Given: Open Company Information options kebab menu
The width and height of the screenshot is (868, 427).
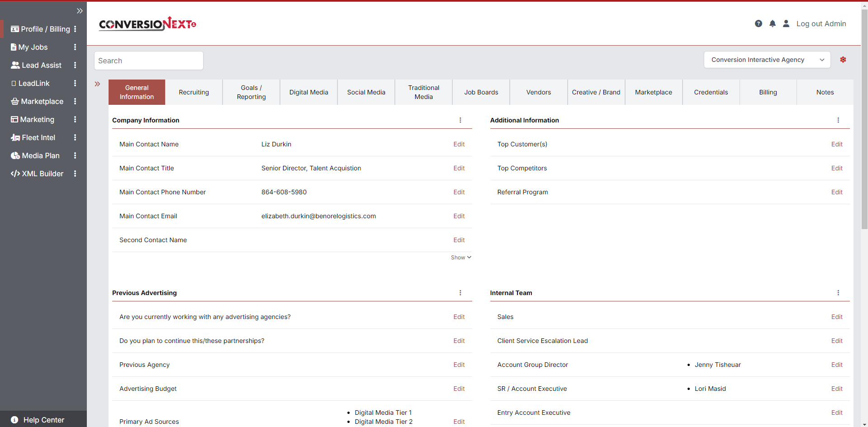Looking at the screenshot, I should point(460,120).
